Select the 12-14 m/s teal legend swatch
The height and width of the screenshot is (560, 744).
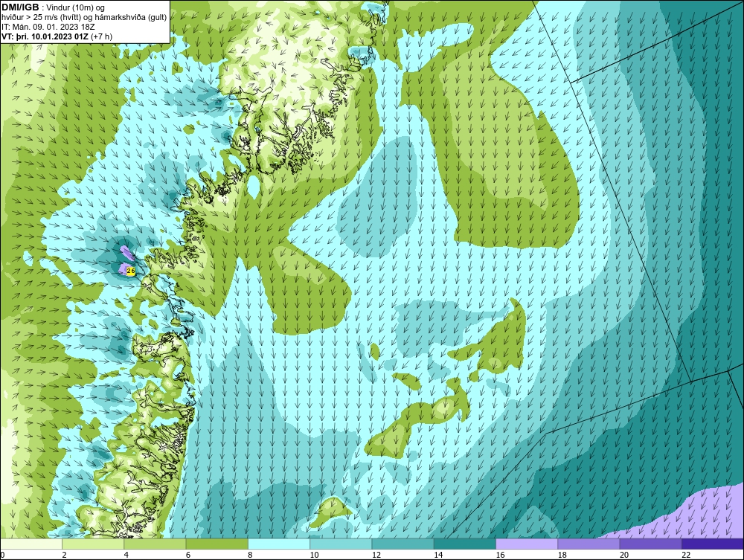[x=403, y=544]
